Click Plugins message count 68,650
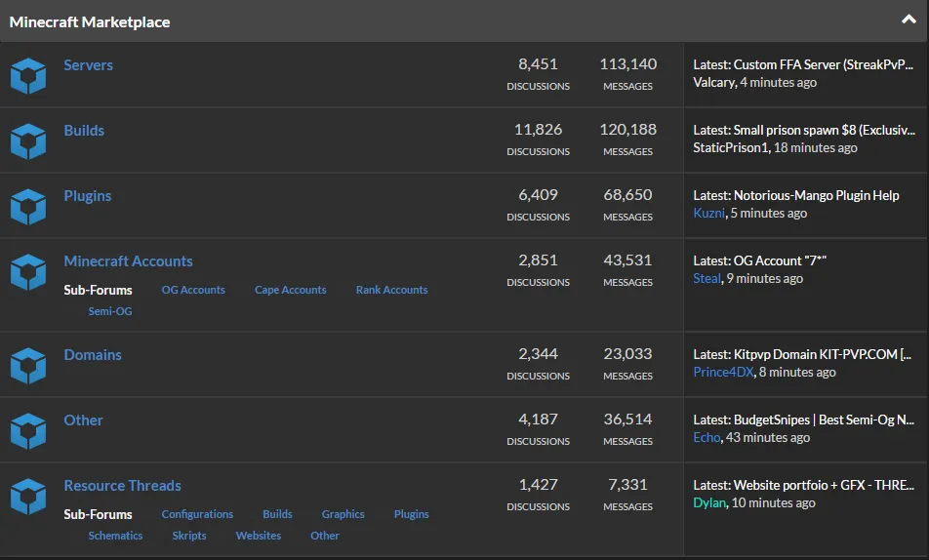929x560 pixels. click(x=628, y=195)
